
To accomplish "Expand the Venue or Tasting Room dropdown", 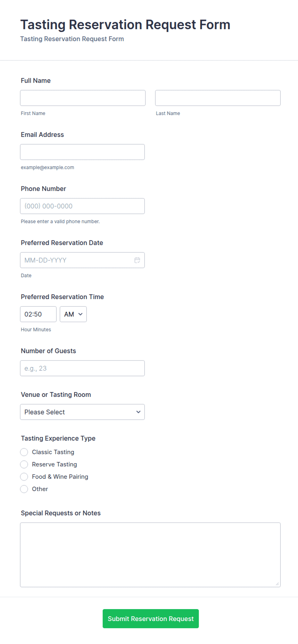I will tap(82, 412).
